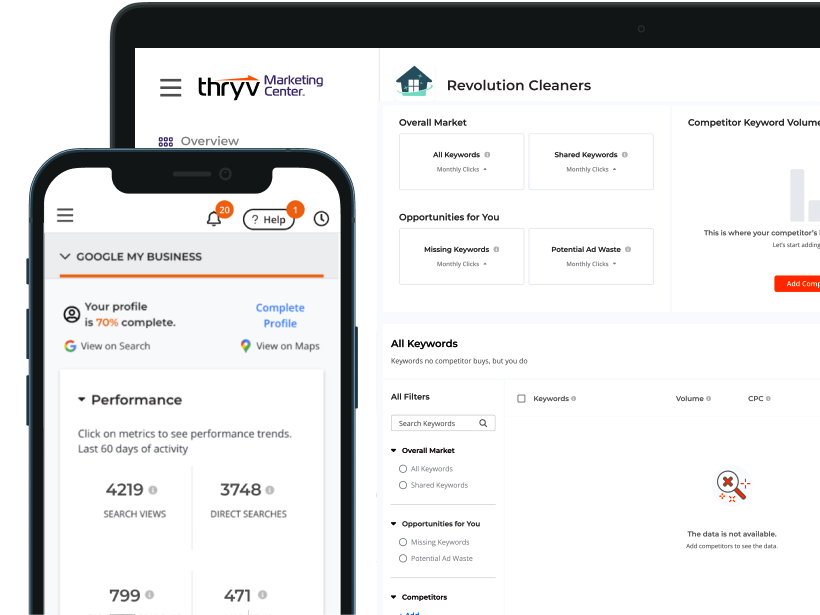
Task: Click info icon beside 471 metric
Action: [x=263, y=595]
